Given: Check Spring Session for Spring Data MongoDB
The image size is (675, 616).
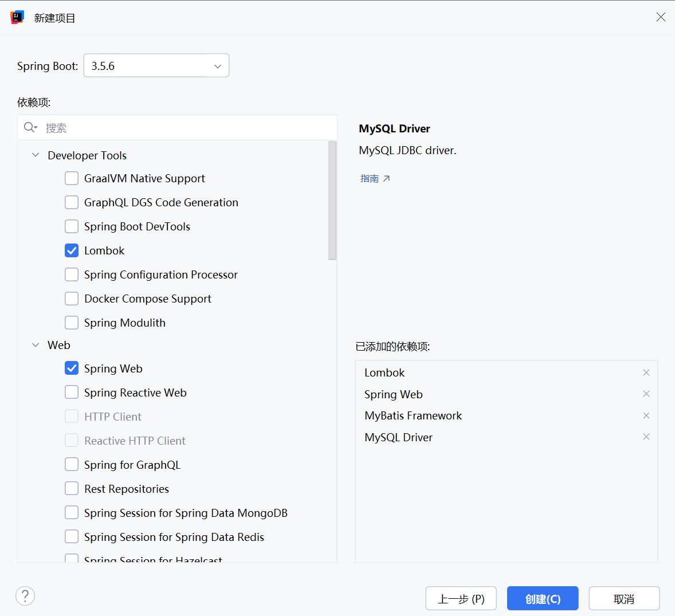Looking at the screenshot, I should point(72,513).
